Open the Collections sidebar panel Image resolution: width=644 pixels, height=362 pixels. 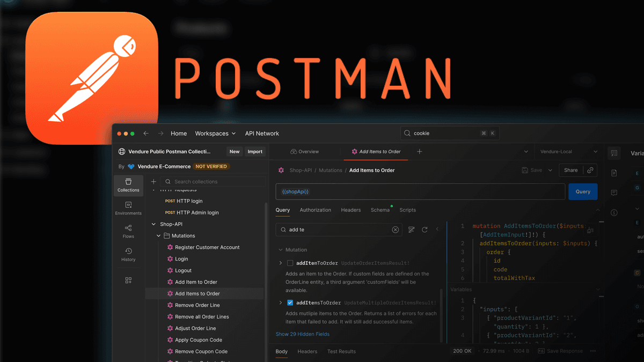click(x=128, y=185)
